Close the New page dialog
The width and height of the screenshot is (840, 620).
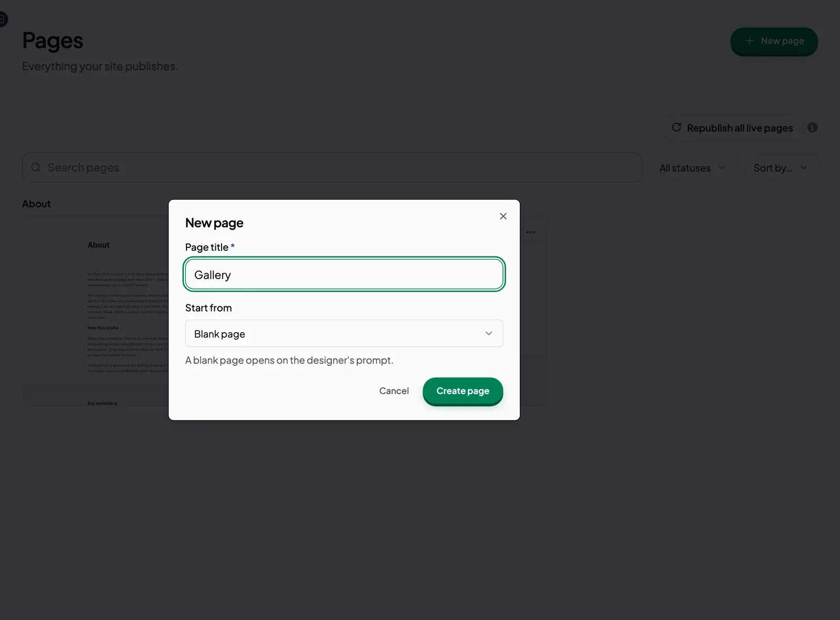[x=503, y=216]
